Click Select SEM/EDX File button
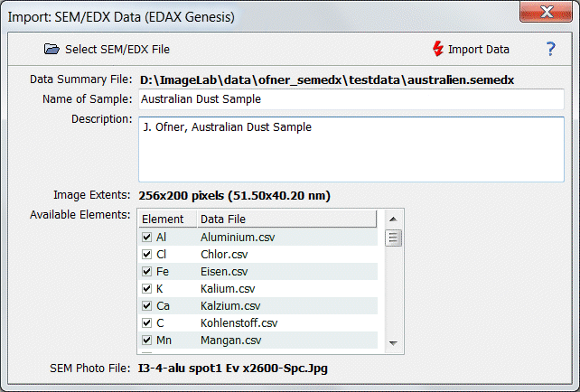Image resolution: width=580 pixels, height=392 pixels. 107,49
